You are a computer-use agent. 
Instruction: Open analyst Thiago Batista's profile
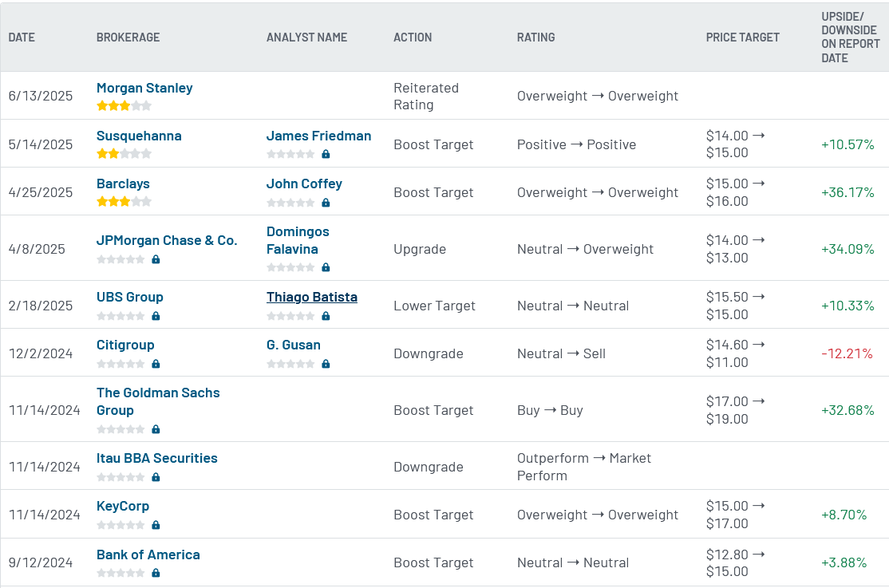pyautogui.click(x=312, y=297)
